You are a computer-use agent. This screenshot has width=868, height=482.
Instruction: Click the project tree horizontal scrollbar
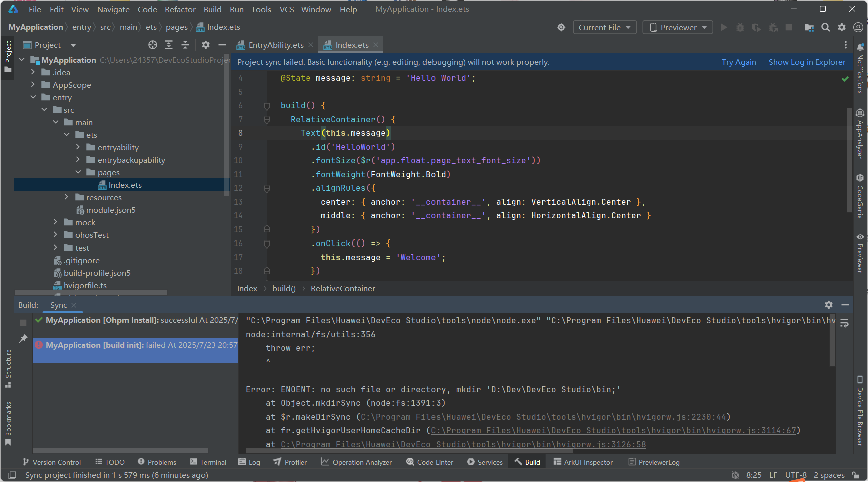[x=91, y=292]
